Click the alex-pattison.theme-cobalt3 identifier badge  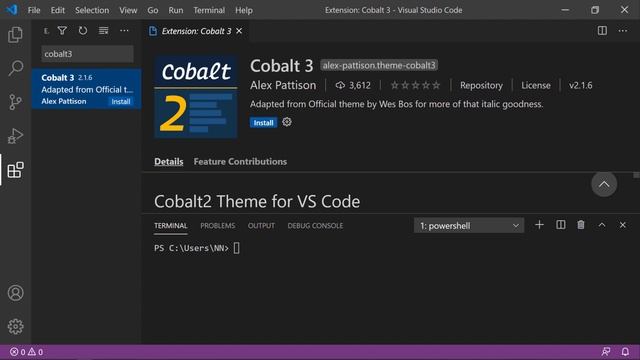click(x=379, y=65)
